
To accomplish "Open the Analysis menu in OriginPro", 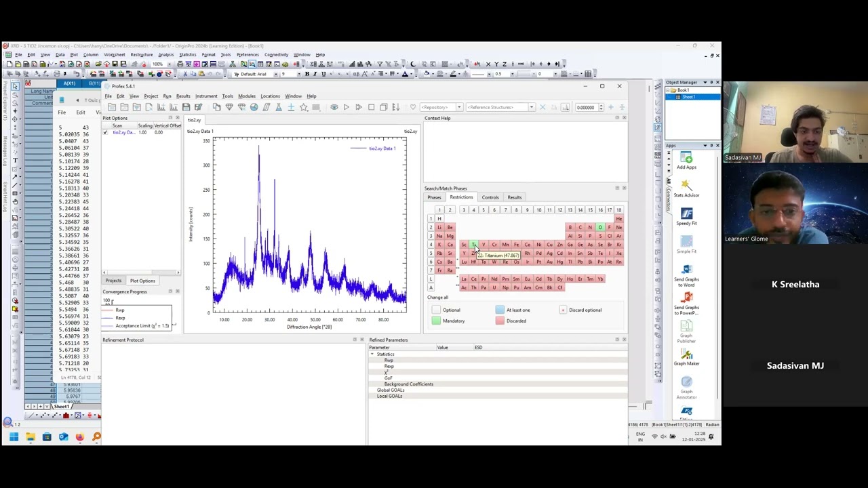I will [165, 55].
